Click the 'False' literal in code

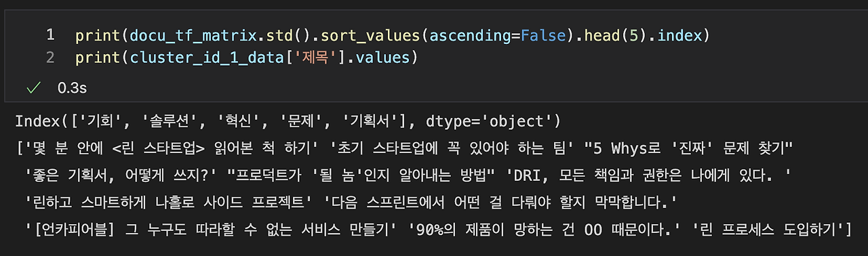(x=543, y=35)
